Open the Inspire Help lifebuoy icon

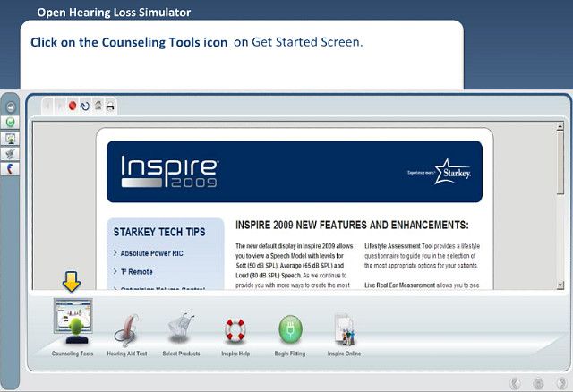pos(235,329)
